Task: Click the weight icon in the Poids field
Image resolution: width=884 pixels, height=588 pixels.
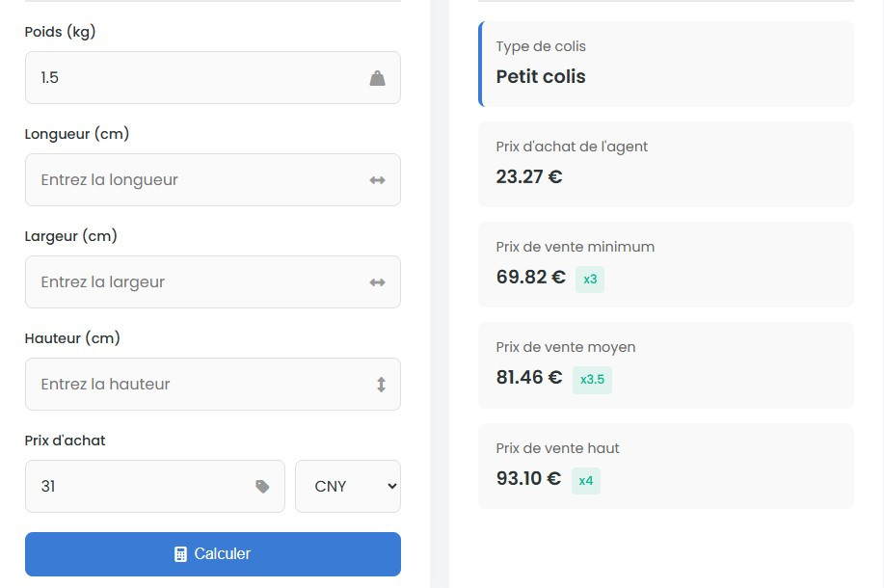Action: (377, 78)
